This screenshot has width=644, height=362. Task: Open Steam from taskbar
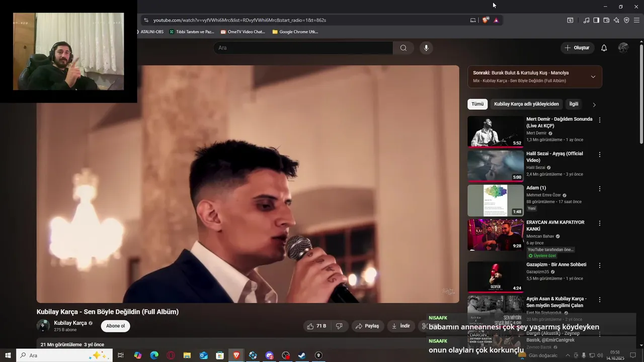point(302,355)
